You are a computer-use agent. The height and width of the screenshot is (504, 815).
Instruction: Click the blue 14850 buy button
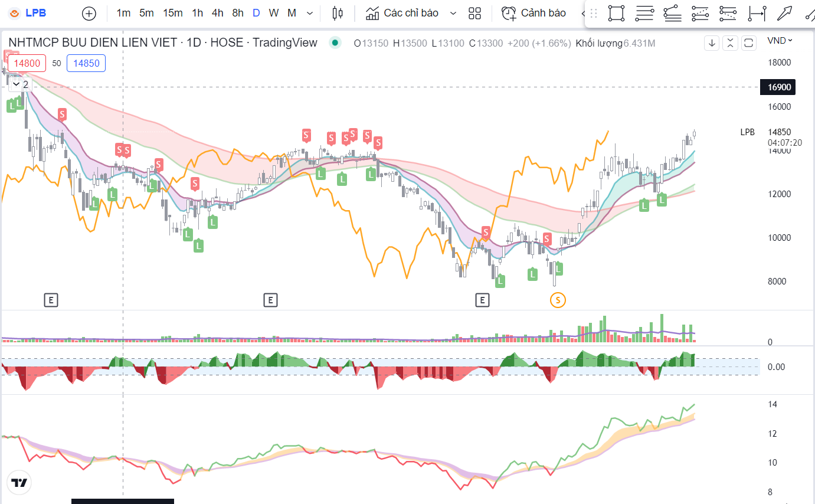86,63
